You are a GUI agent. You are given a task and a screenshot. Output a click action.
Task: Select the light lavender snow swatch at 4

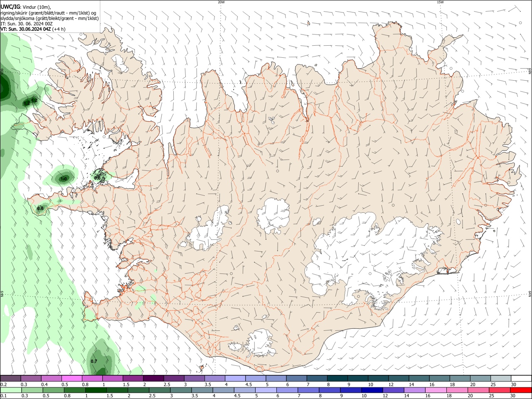click(x=235, y=378)
